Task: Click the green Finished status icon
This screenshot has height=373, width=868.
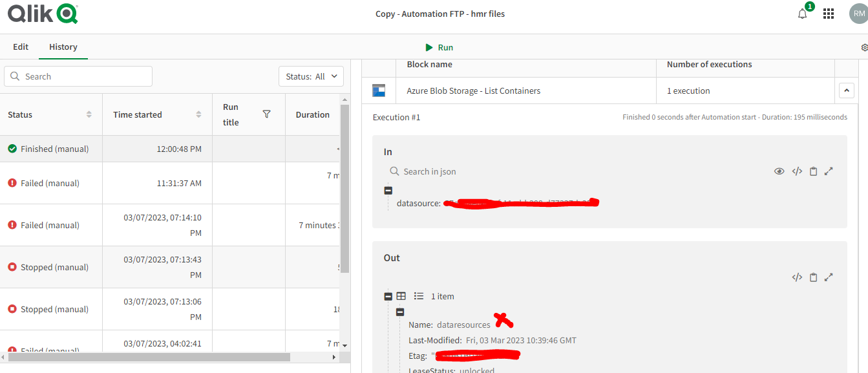Action: pyautogui.click(x=12, y=149)
